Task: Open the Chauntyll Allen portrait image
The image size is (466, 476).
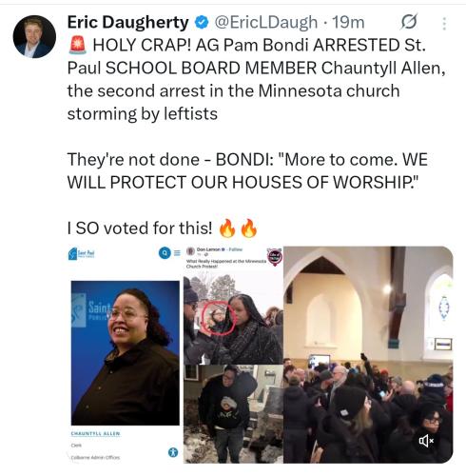Action: point(126,353)
